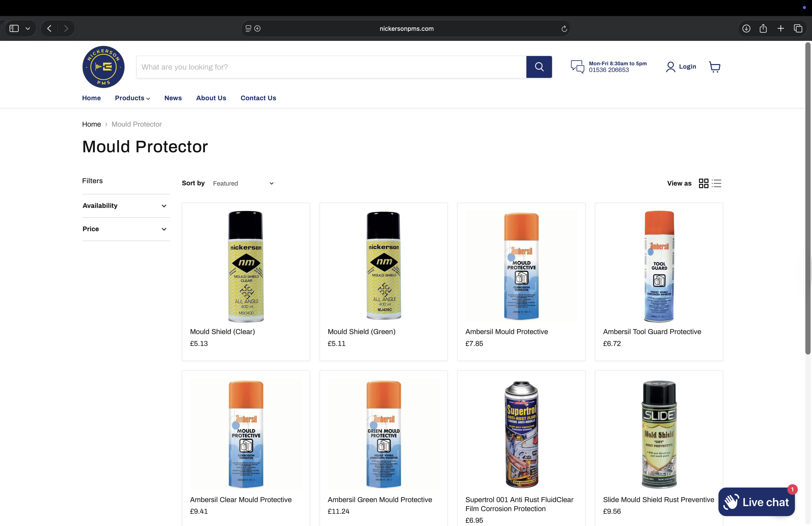This screenshot has width=812, height=526.
Task: Expand the Products menu
Action: pos(133,98)
